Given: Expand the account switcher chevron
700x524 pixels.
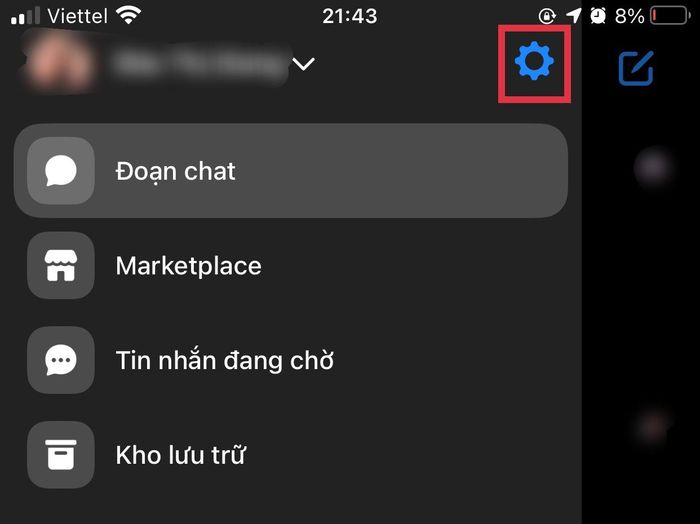Looking at the screenshot, I should tap(304, 64).
